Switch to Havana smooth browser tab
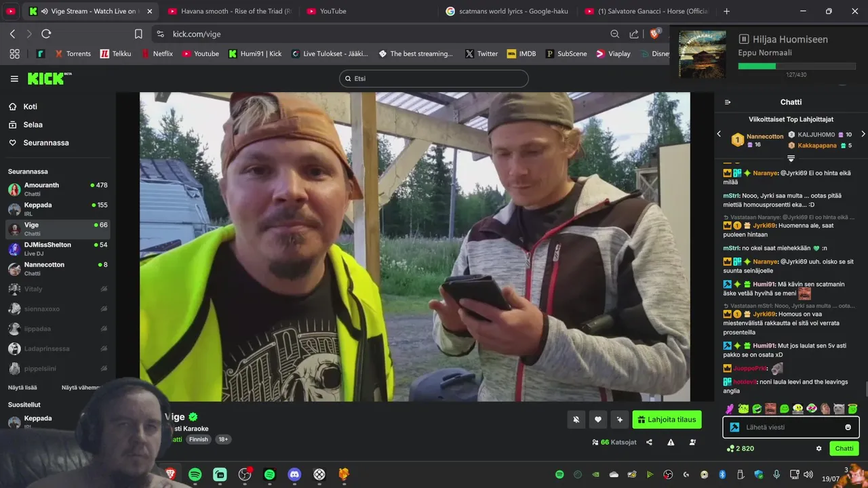Viewport: 868px width, 488px height. click(229, 12)
